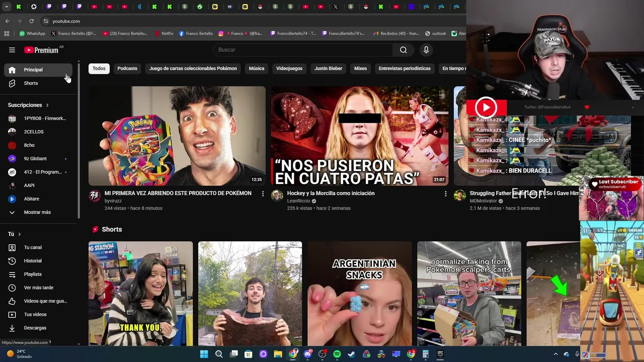Open the Recibidos (40) Gmail bookmark
The width and height of the screenshot is (644, 362).
click(395, 34)
